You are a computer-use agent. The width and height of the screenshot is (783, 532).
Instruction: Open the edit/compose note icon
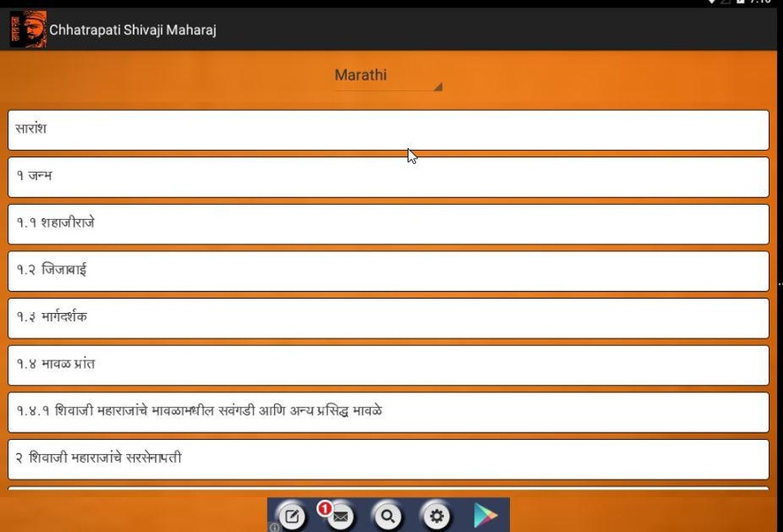click(292, 517)
